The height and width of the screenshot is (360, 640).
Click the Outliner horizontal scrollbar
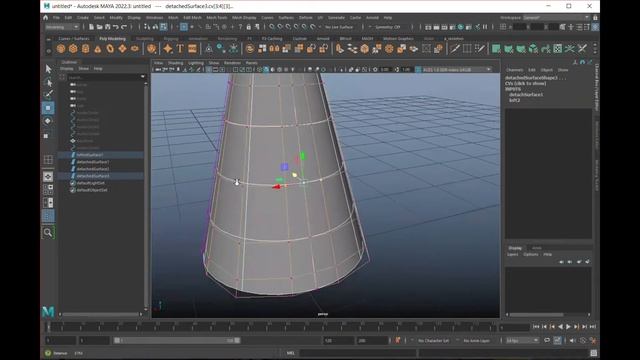tap(100, 314)
